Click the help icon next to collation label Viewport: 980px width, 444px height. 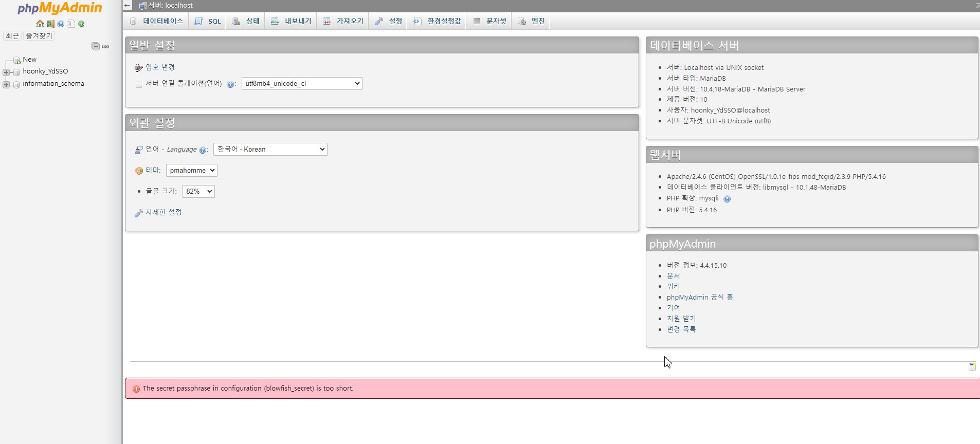pyautogui.click(x=230, y=84)
